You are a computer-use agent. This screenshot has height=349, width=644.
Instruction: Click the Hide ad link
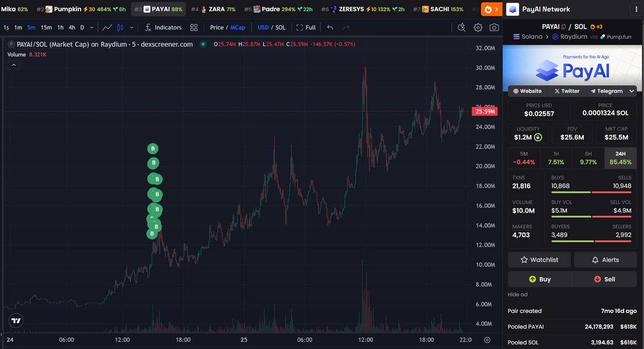tap(517, 295)
